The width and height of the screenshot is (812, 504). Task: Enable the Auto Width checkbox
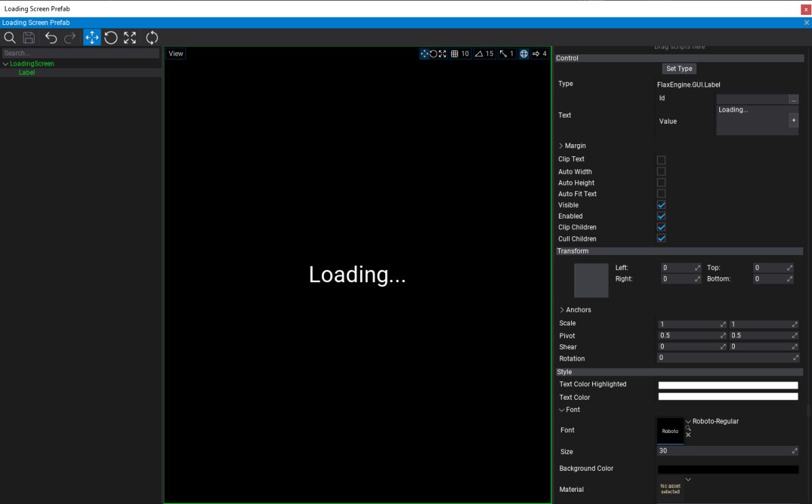coord(661,172)
